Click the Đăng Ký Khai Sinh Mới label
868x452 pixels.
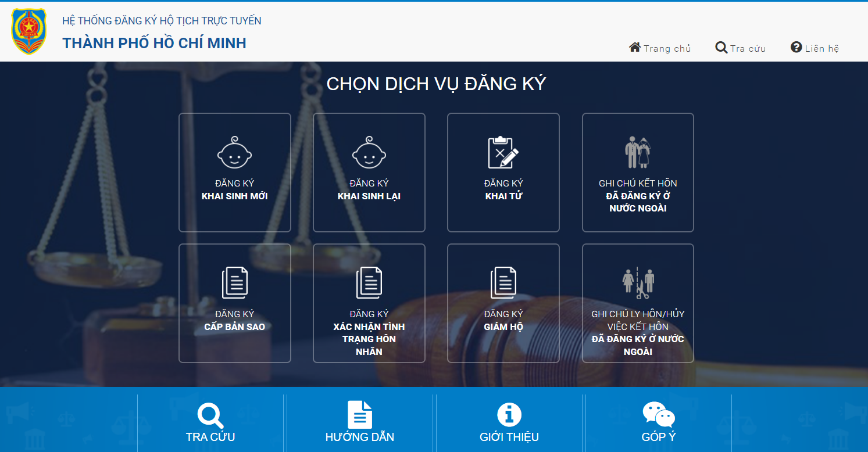[x=234, y=190]
